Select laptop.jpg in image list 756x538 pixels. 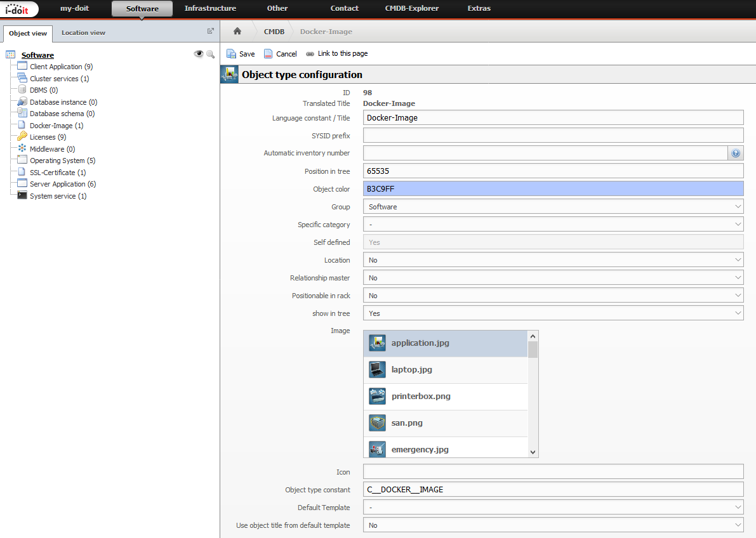(x=446, y=370)
